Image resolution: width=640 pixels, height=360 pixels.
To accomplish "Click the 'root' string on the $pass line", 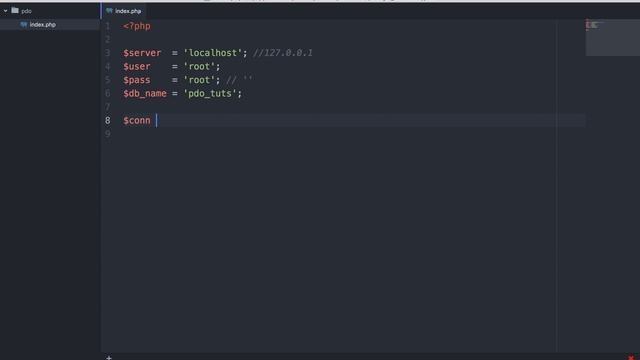I will tap(199, 80).
